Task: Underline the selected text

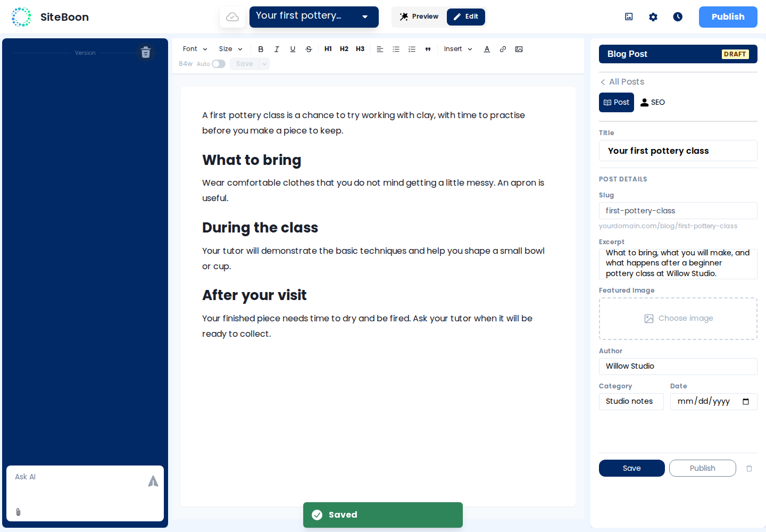Action: pyautogui.click(x=293, y=49)
